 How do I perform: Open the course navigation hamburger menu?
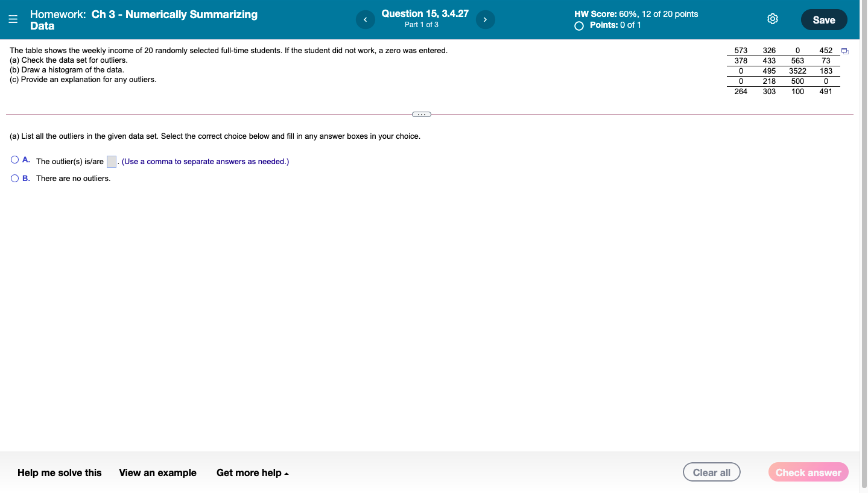[x=13, y=19]
